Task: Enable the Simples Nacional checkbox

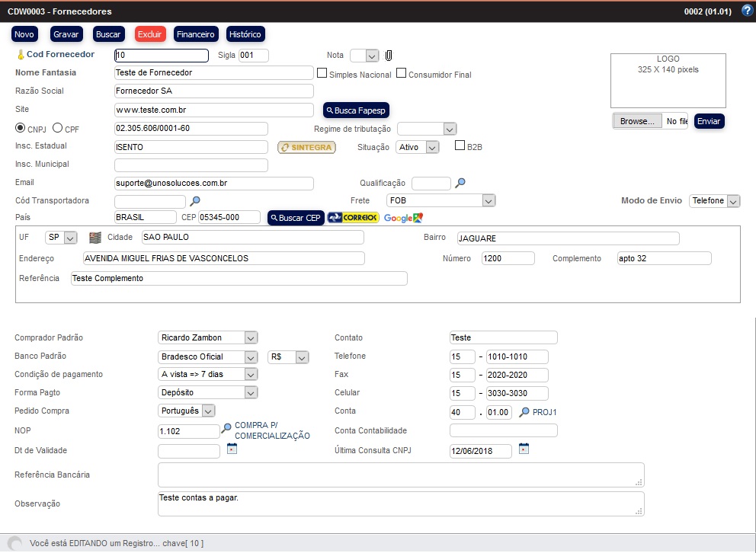Action: tap(322, 74)
